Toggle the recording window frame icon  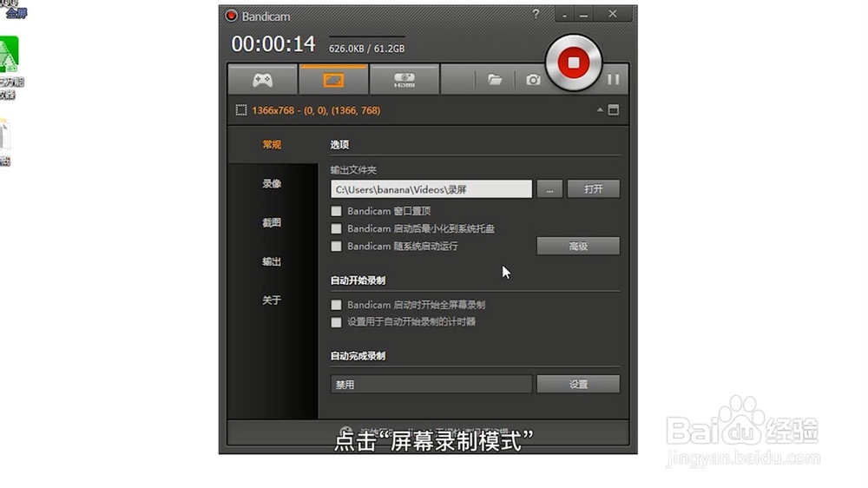[x=614, y=109]
